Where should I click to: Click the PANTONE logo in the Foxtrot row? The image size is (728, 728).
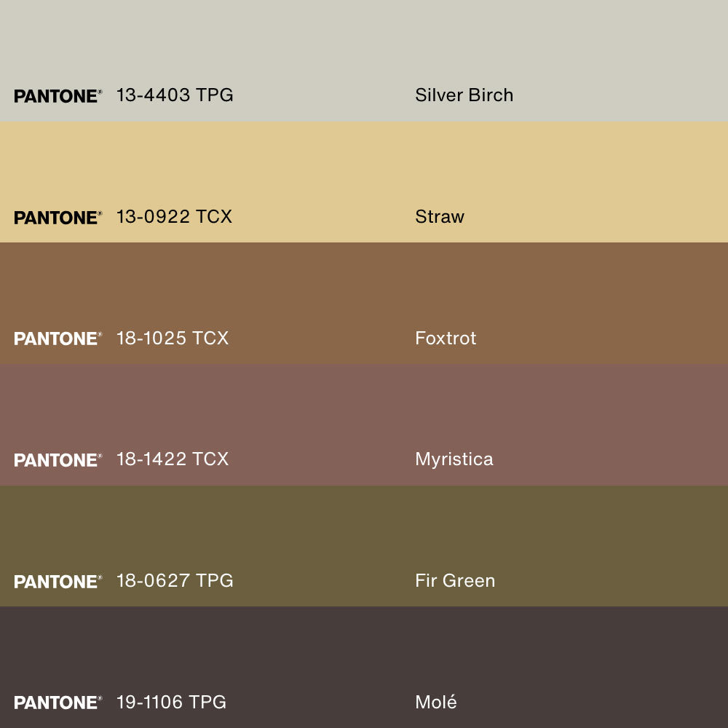(x=58, y=339)
